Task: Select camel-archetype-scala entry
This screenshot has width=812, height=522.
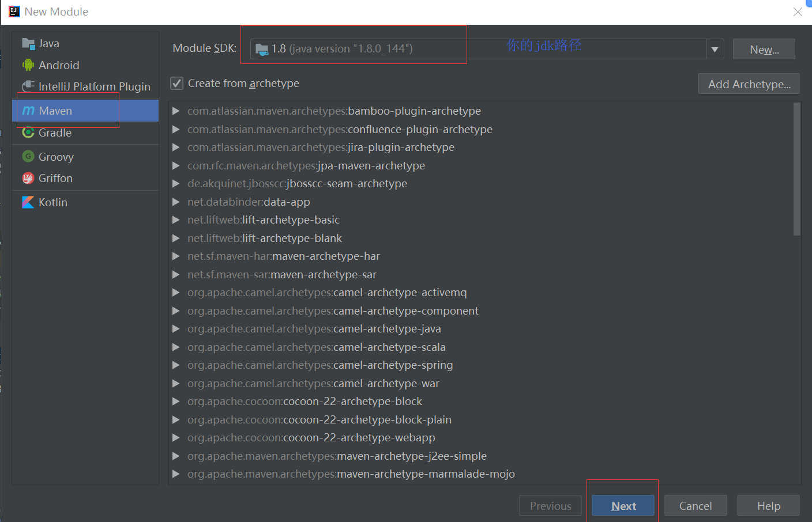Action: tap(317, 347)
